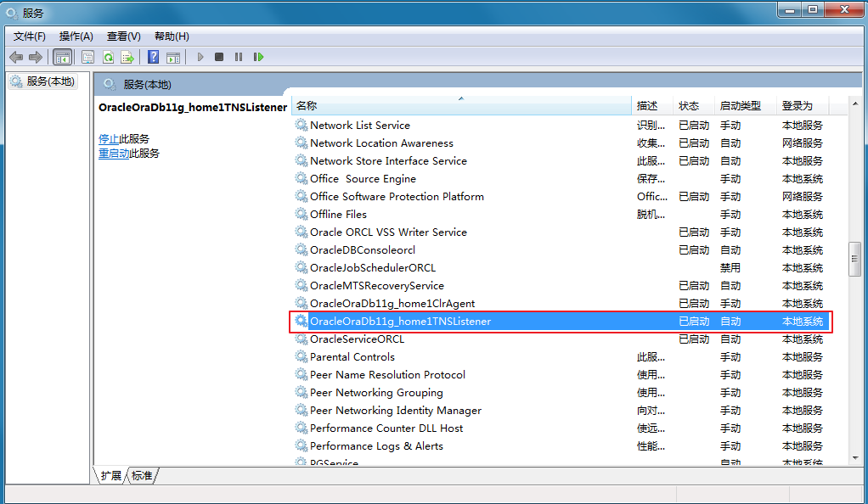Select the OracleOraDb11g_home1ClrAgent row
This screenshot has height=504, width=868.
click(561, 303)
